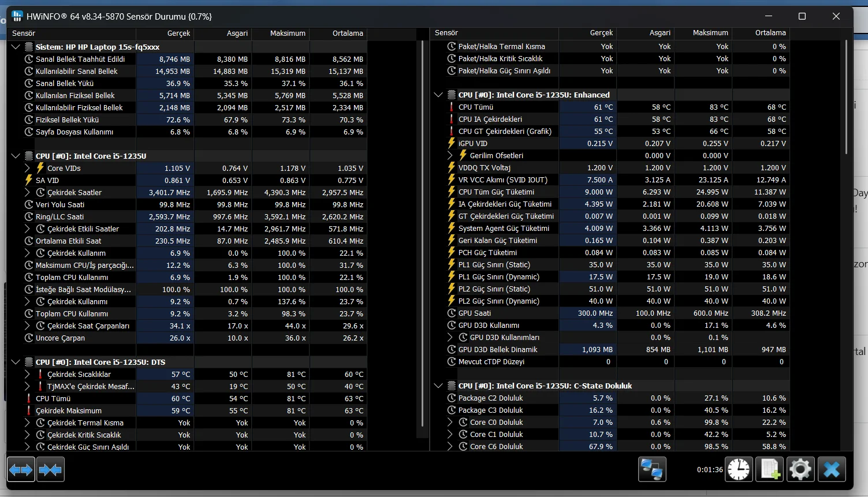Expand the GPU D3D Kullanımları row
This screenshot has width=868, height=497.
[450, 337]
